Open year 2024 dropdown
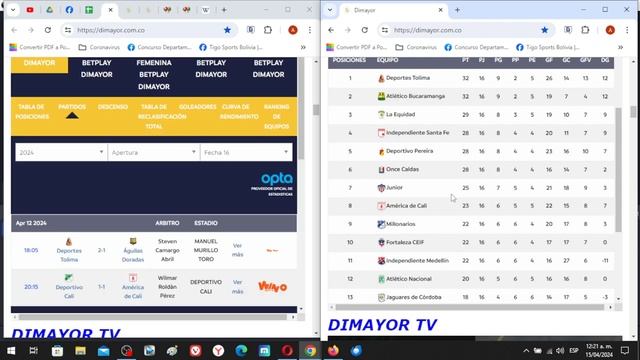 61,152
